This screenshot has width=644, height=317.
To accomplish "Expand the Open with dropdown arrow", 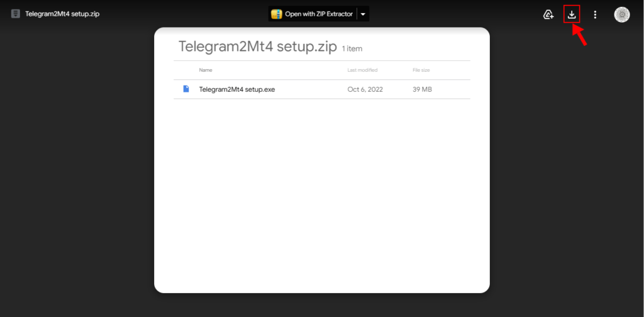I will (x=363, y=14).
